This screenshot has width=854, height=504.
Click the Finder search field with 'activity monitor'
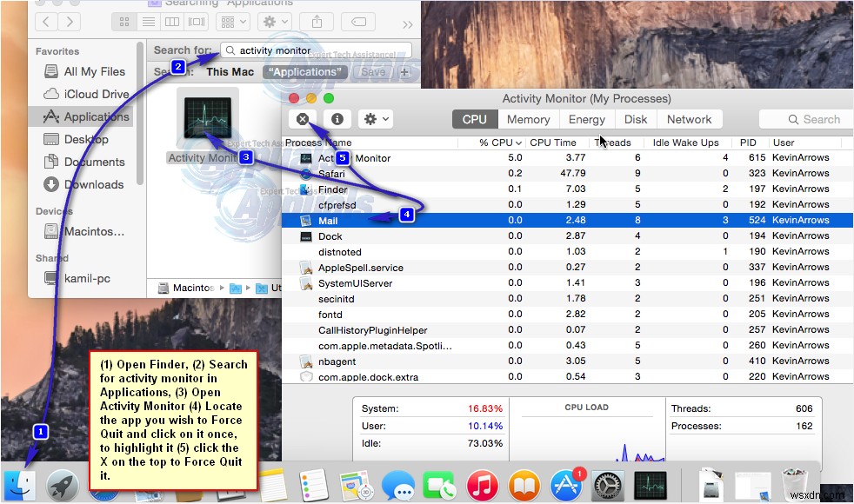tap(316, 50)
